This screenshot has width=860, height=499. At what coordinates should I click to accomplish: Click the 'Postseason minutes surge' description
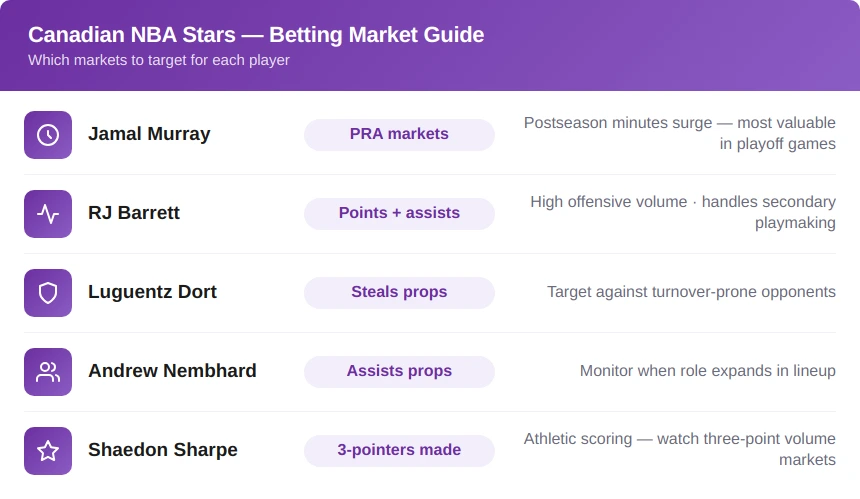[680, 133]
